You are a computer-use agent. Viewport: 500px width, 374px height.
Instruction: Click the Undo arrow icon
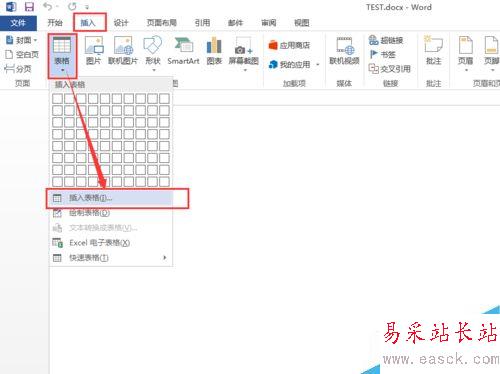(48, 6)
